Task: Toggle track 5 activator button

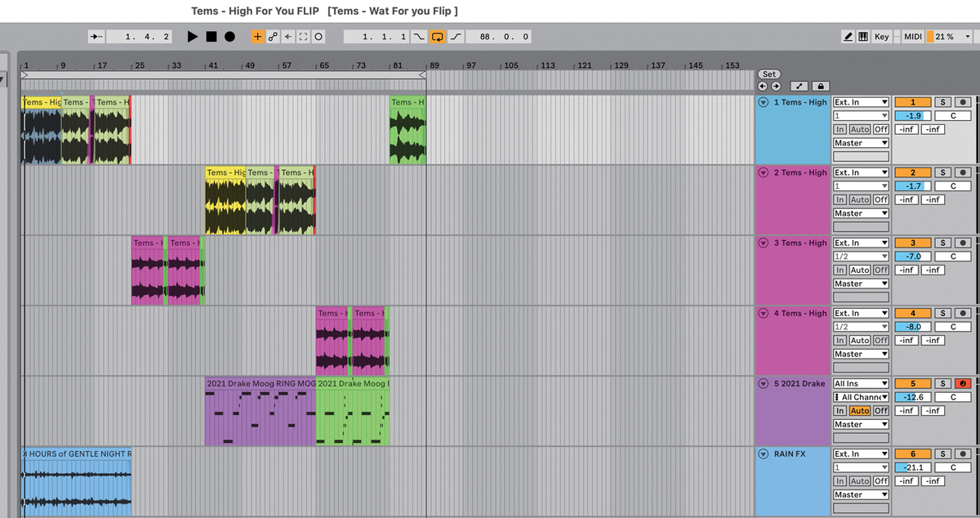Action: click(x=913, y=383)
